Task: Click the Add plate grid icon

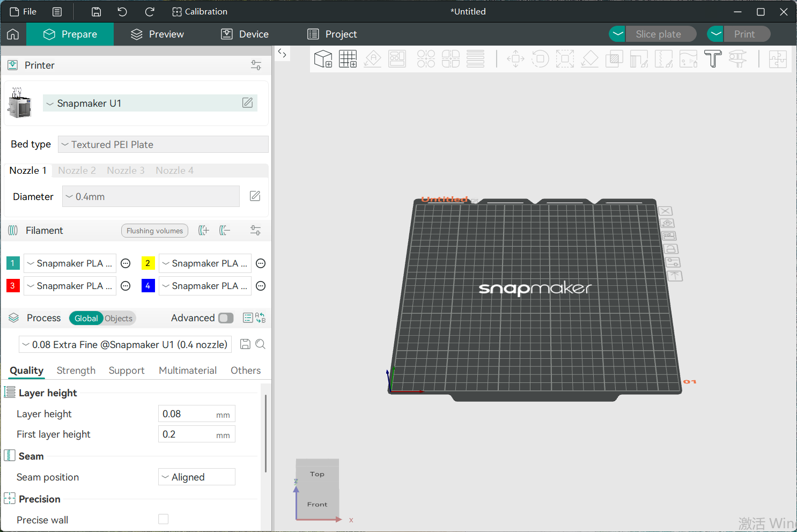Action: pos(348,58)
